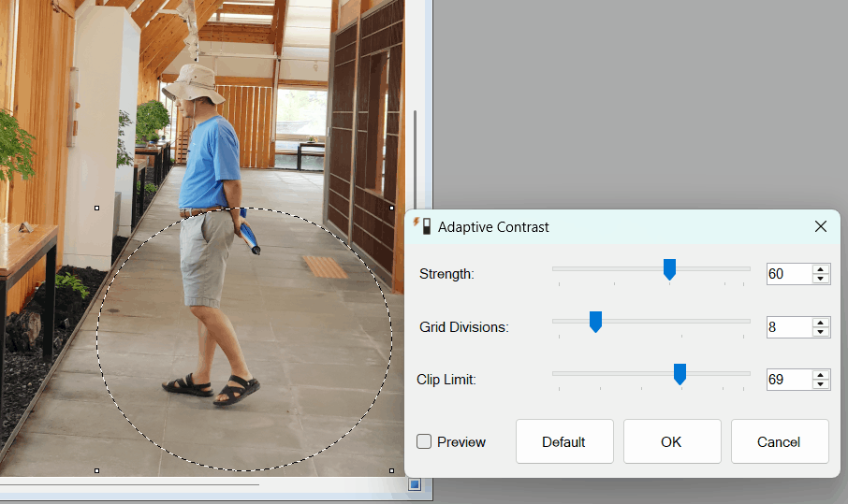The width and height of the screenshot is (848, 504).
Task: Click the Grid Divisions slider handle
Action: click(595, 322)
